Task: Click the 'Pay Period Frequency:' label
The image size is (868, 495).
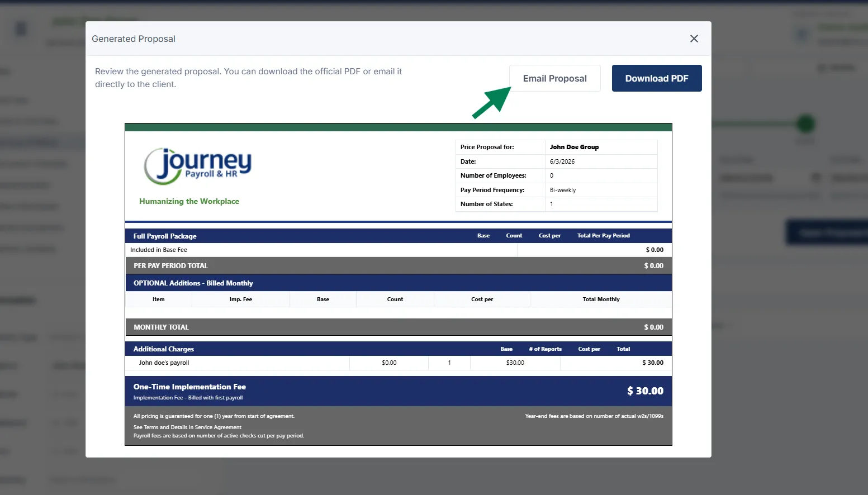Action: 492,190
